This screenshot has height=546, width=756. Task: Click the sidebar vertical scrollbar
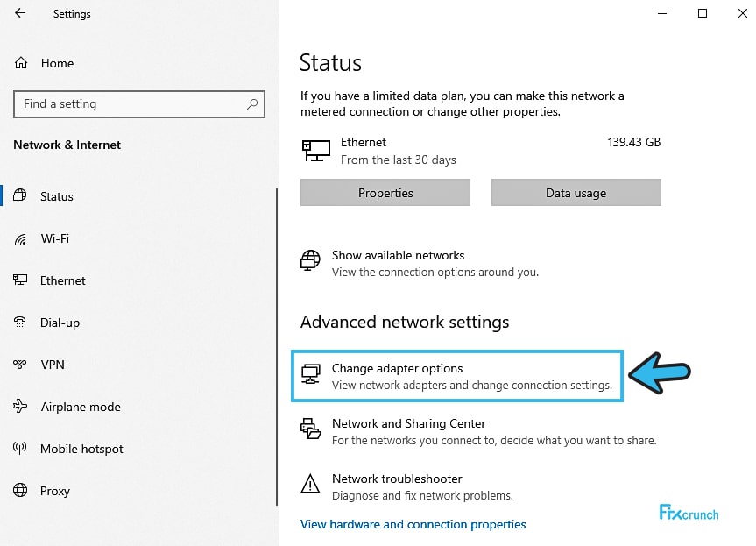tap(277, 347)
